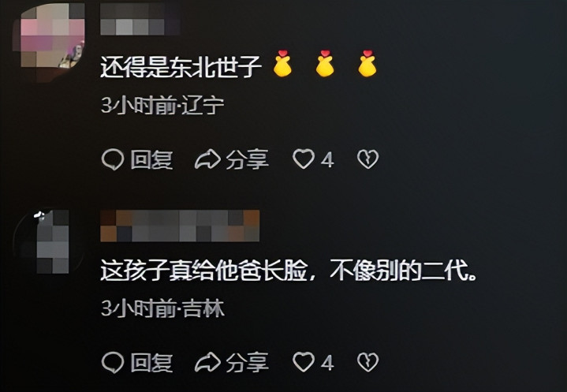Click like count 4 on second comment
The image size is (567, 392).
click(327, 362)
